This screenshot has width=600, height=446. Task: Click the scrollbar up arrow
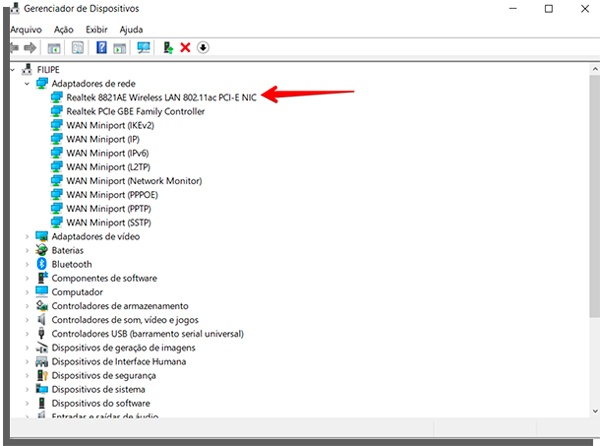[595, 69]
